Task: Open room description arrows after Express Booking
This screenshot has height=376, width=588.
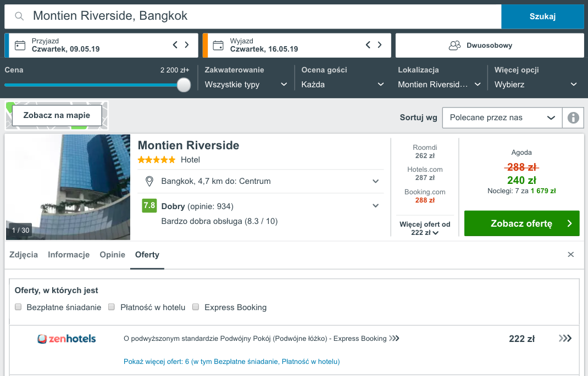Action: pos(394,339)
